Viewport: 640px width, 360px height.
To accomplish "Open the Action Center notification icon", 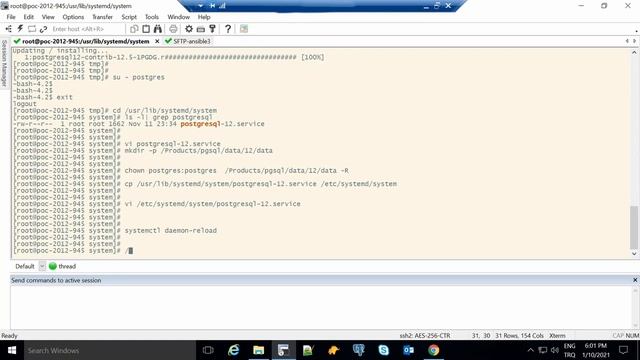I will point(623,350).
